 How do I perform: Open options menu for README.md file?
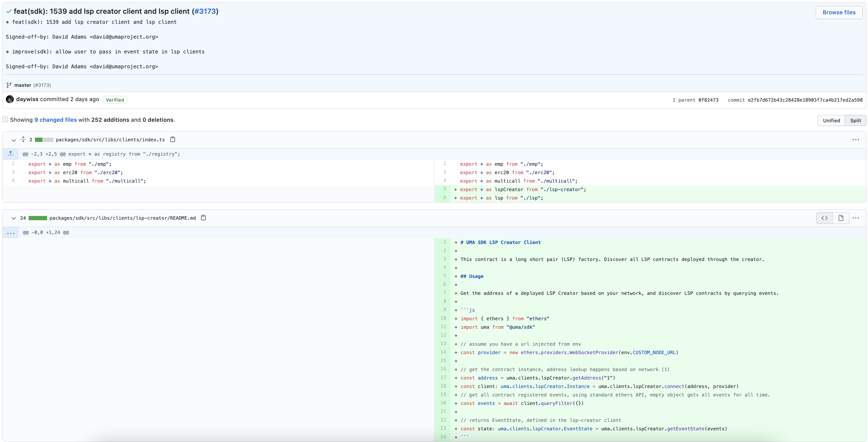(856, 218)
